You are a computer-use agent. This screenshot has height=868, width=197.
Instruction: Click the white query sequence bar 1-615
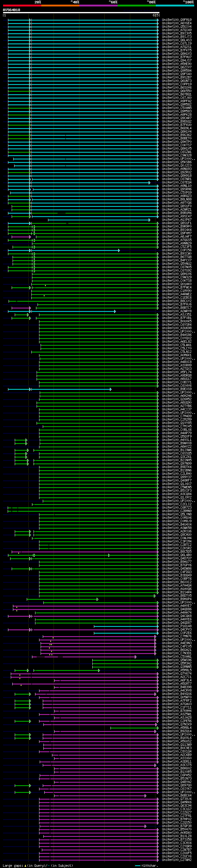click(81, 12)
